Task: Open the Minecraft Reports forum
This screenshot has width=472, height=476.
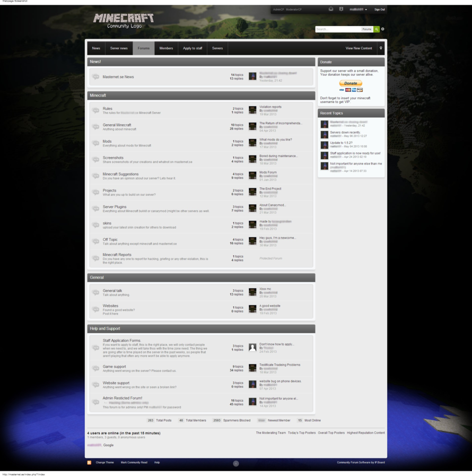Action: pos(117,255)
